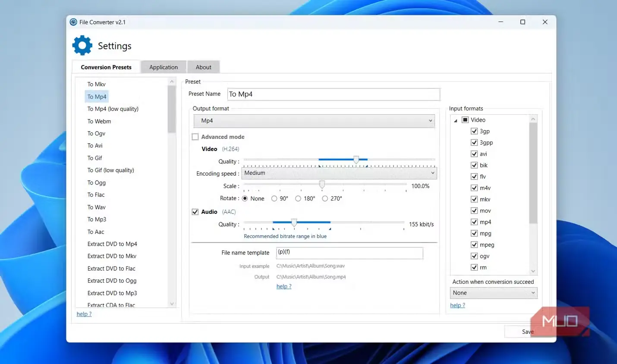This screenshot has height=364, width=617.
Task: Click the Settings gear icon
Action: [x=82, y=45]
